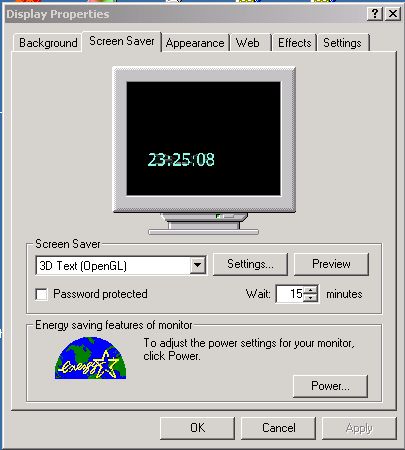Switch to the Background tab
The width and height of the screenshot is (405, 450).
48,43
